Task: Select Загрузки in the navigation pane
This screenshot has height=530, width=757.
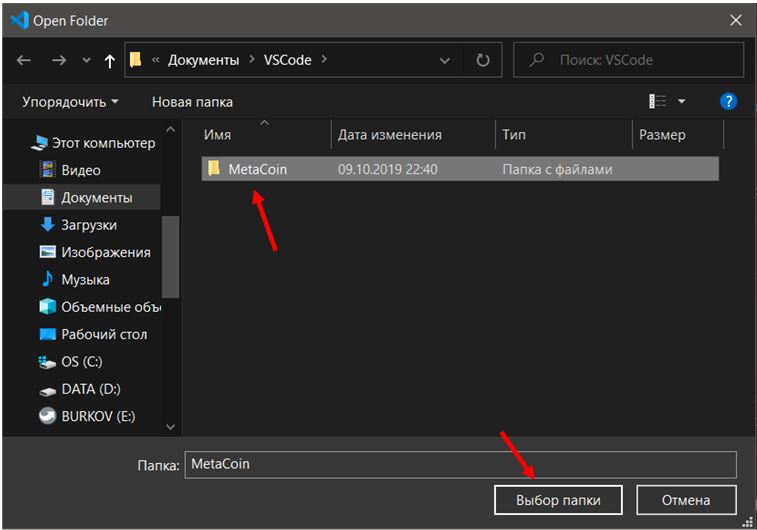Action: 88,225
